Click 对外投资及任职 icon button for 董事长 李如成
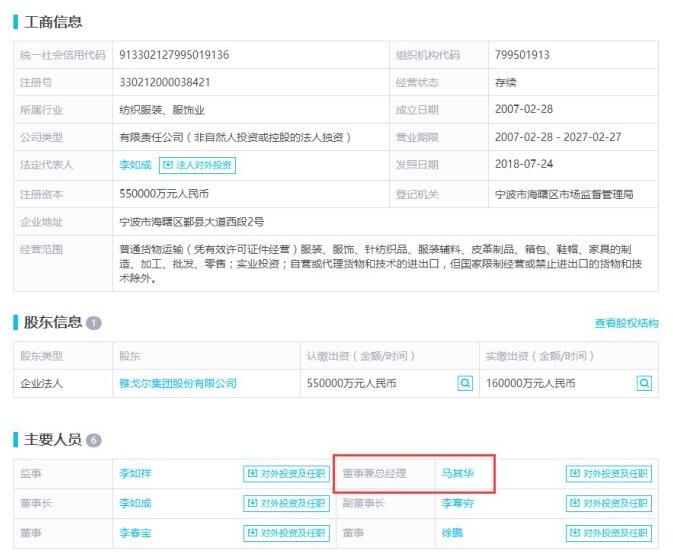 [x=285, y=503]
